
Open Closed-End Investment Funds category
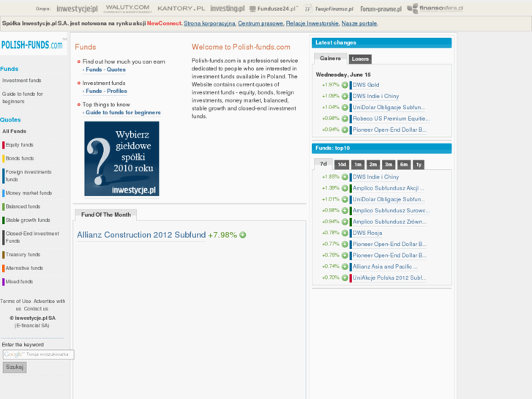pos(32,237)
